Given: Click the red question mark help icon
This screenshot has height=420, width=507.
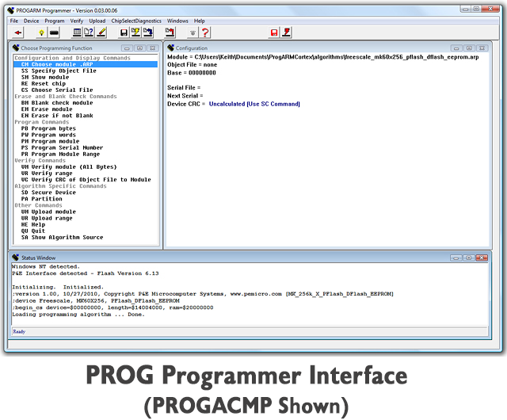Looking at the screenshot, I should (205, 32).
